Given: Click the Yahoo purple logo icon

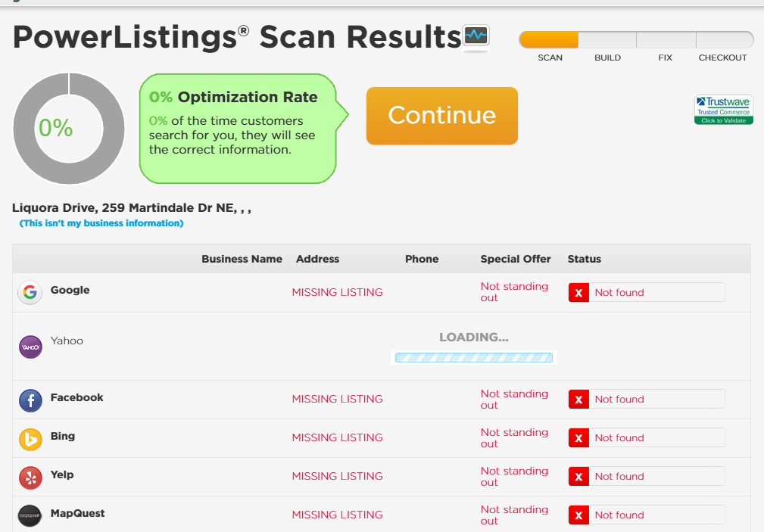Looking at the screenshot, I should [30, 347].
